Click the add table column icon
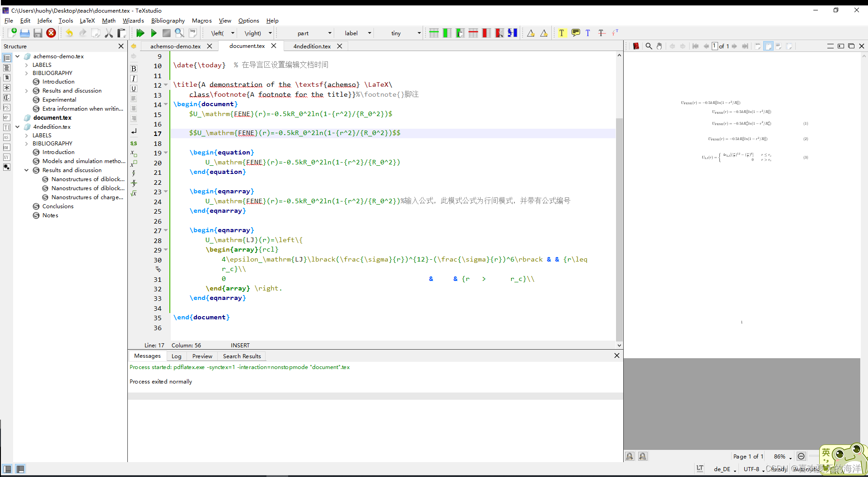The image size is (868, 477). click(x=447, y=33)
